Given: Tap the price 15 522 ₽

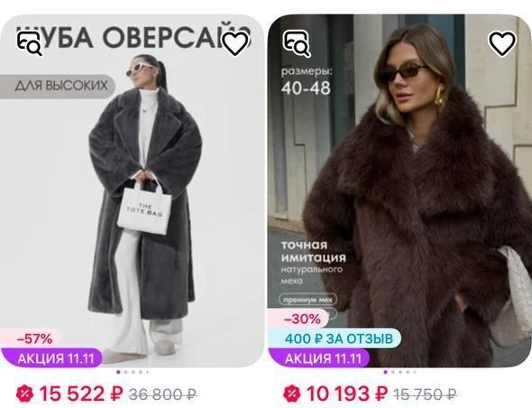Looking at the screenshot, I should pos(81,394).
